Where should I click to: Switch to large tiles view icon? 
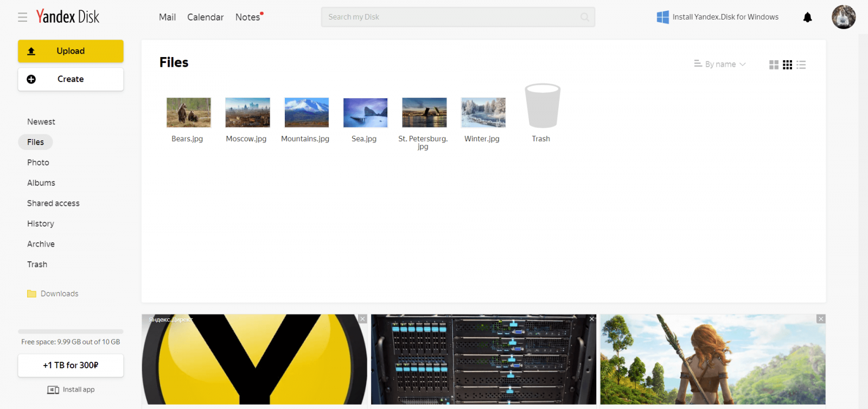[774, 65]
